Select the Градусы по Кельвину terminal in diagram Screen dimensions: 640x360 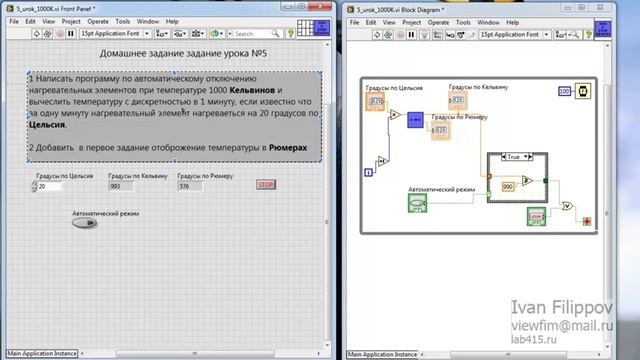(x=458, y=100)
